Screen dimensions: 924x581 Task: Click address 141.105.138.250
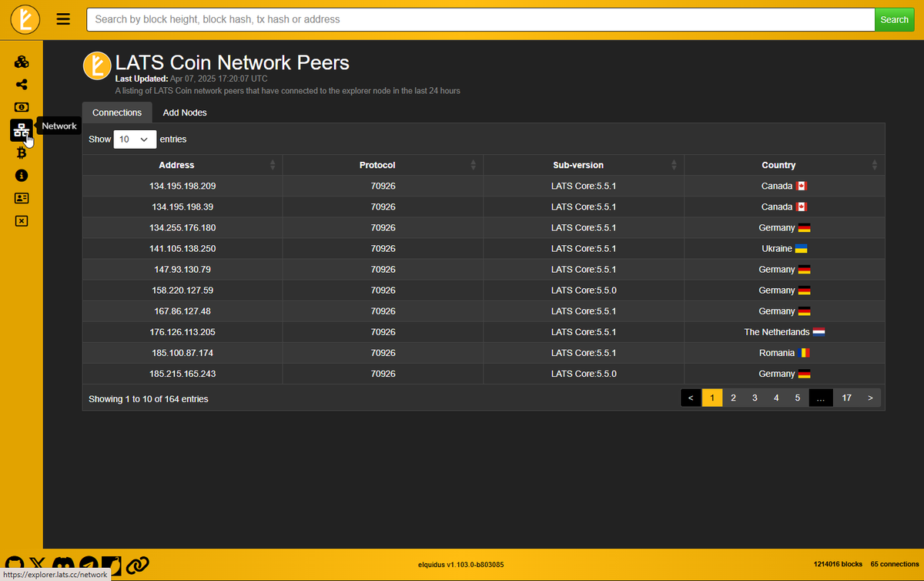(182, 248)
